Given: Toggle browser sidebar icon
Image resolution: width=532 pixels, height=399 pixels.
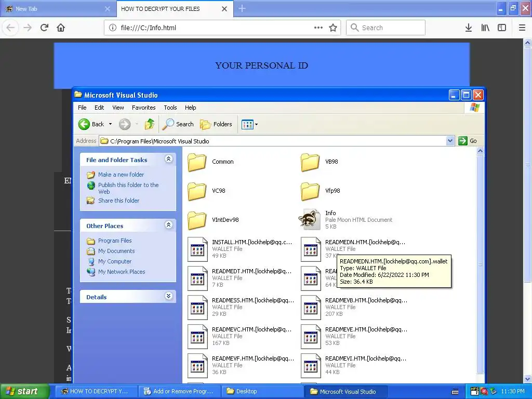Looking at the screenshot, I should (x=502, y=28).
